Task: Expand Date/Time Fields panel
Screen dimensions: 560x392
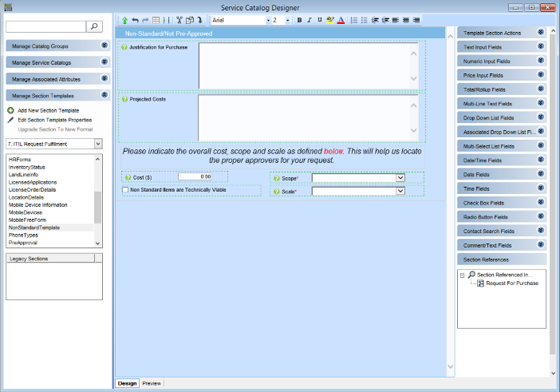Action: 541,160
